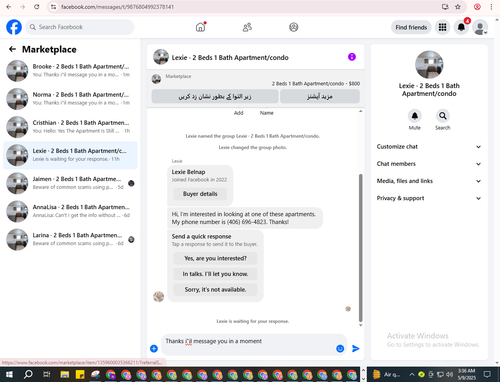Screen dimensions: 500x382
Task: Send quick reply 'Yes, are you interested?'
Action: 215,258
